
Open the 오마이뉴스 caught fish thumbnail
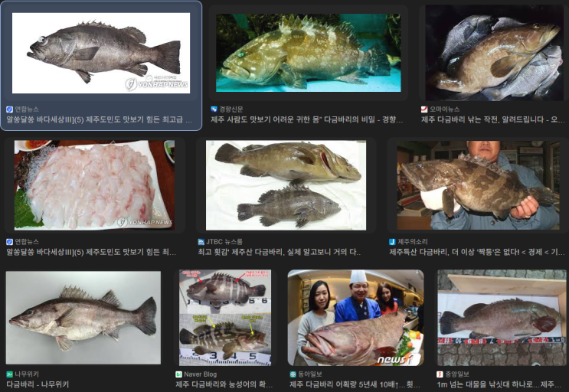(x=494, y=53)
